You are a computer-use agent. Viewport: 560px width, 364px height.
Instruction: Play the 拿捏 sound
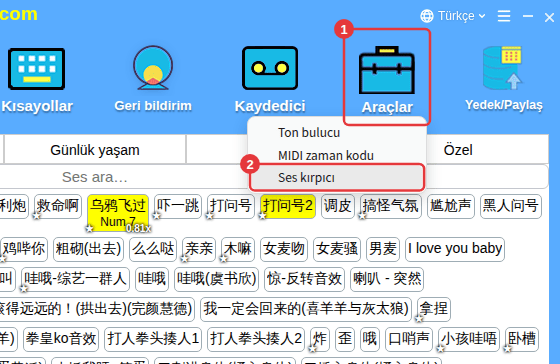pos(434,309)
